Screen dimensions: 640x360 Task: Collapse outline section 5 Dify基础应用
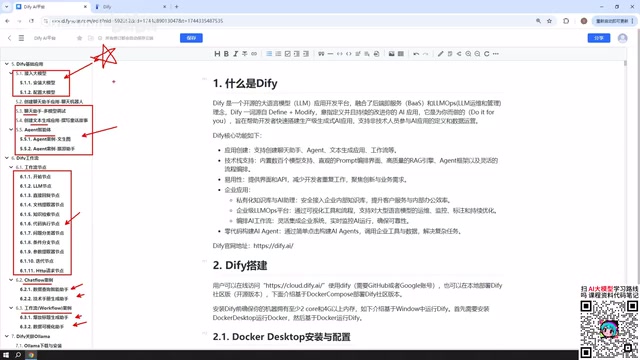(x=7, y=64)
